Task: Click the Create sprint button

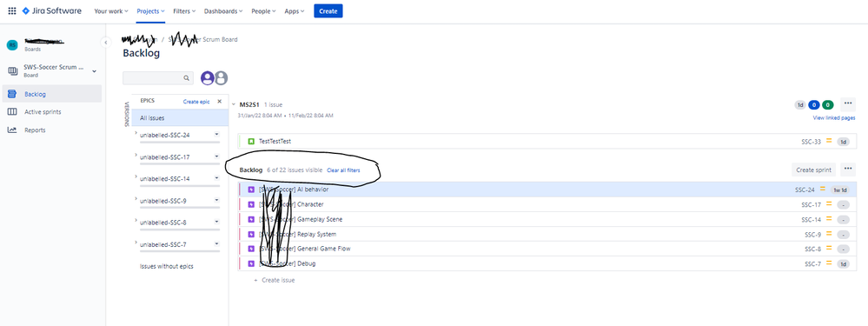Action: coord(814,170)
